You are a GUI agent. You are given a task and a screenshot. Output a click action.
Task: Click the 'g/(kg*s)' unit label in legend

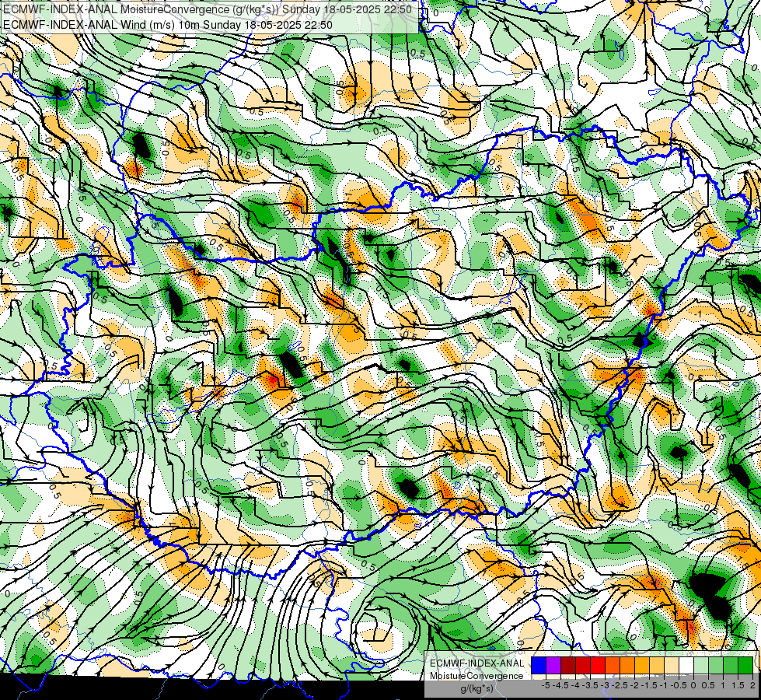(476, 688)
